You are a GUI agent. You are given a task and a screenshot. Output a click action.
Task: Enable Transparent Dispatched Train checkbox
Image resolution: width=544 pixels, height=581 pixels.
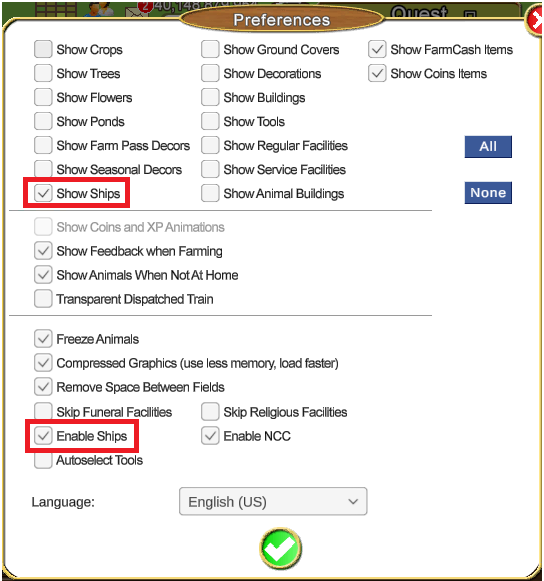point(43,299)
